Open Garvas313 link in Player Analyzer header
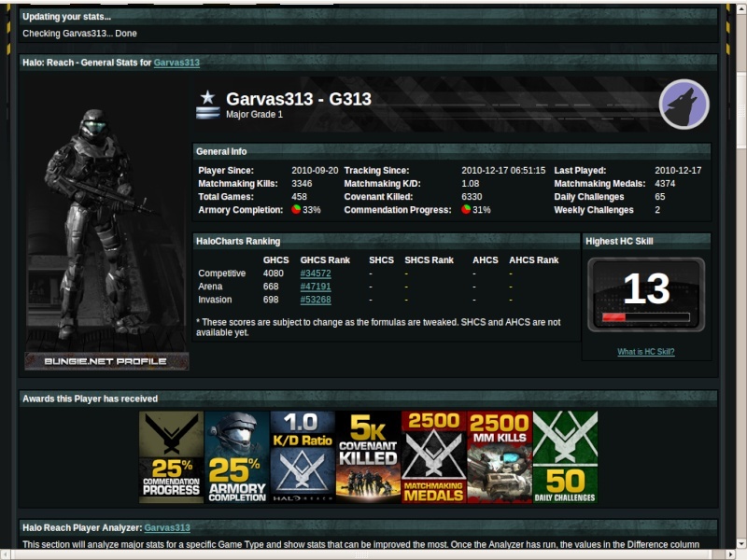Viewport: 747px width, 560px height. (167, 527)
